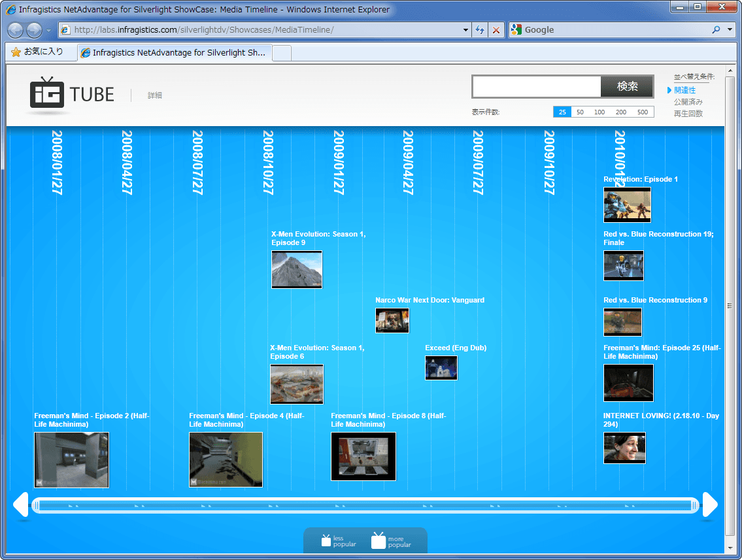
Task: Open the recent pages dropdown arrow
Action: coord(48,30)
